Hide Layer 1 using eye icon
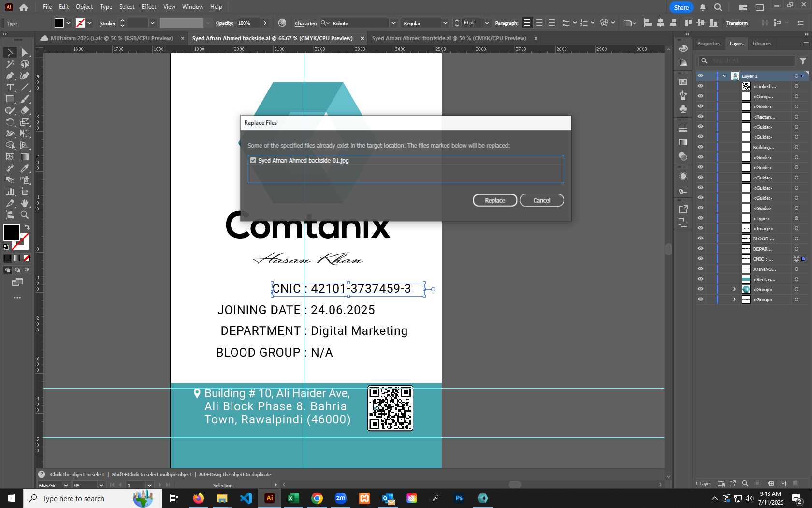Screen dimensions: 812x508 click(700, 76)
